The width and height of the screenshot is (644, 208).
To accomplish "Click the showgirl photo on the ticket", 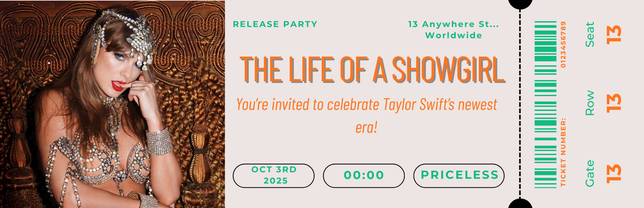I will [112, 104].
